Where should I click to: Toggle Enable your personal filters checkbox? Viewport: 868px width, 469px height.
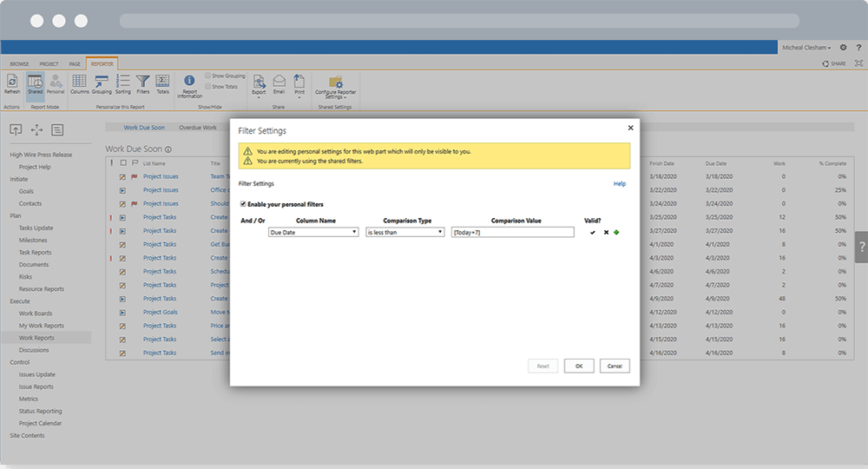[x=243, y=203]
